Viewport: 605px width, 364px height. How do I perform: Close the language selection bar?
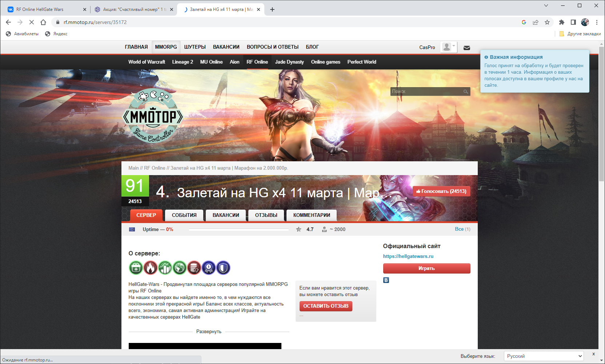point(593,354)
